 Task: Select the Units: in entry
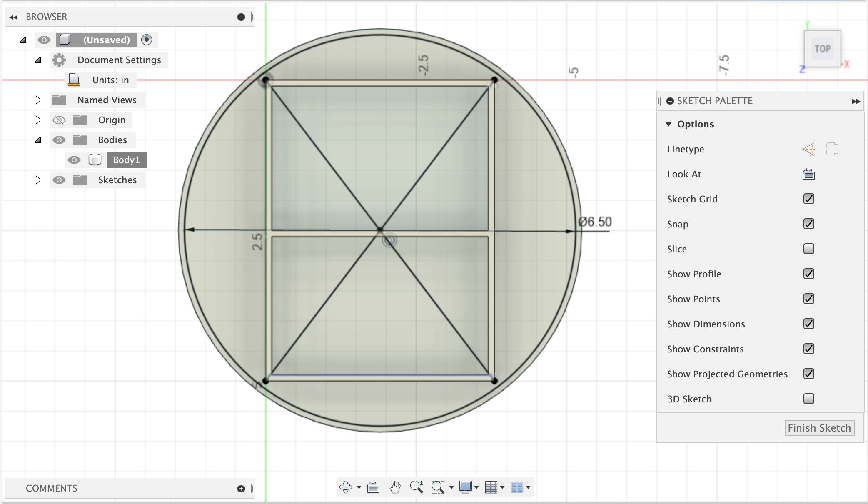111,80
